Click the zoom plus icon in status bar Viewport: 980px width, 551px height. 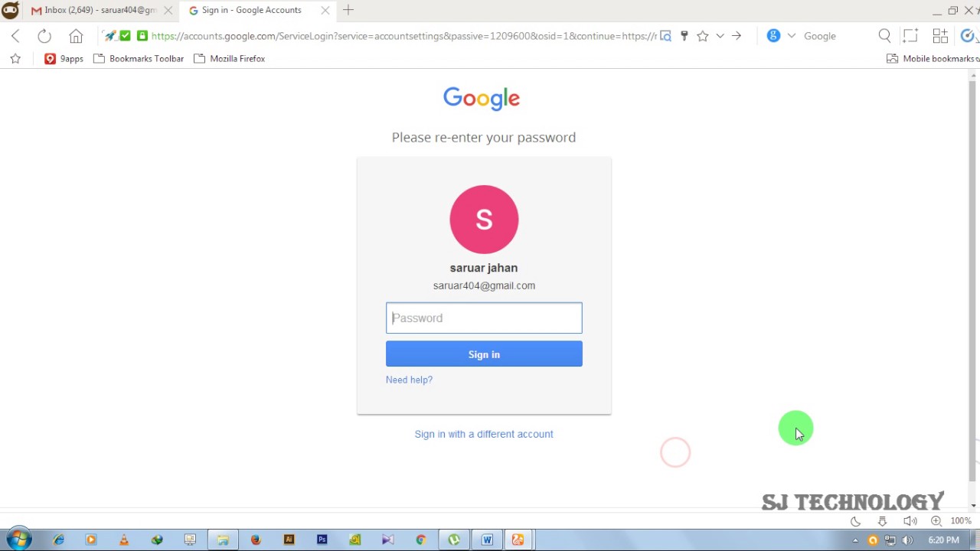[936, 521]
